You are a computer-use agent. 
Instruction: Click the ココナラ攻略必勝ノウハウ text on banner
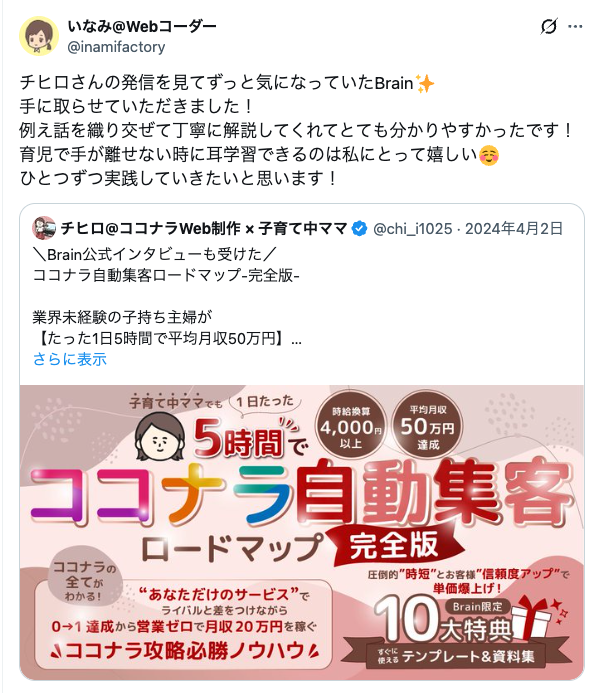coord(185,651)
